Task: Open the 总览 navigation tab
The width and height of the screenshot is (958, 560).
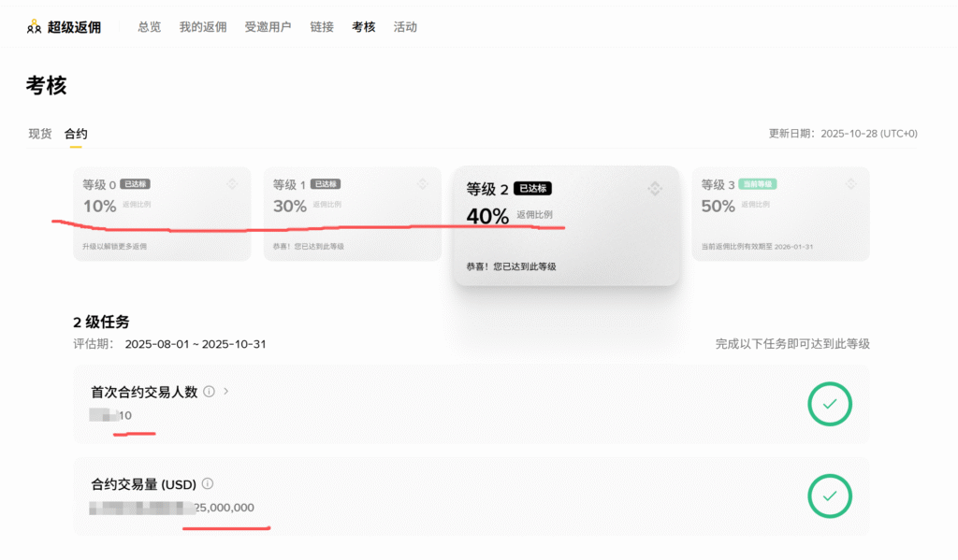Action: click(150, 27)
